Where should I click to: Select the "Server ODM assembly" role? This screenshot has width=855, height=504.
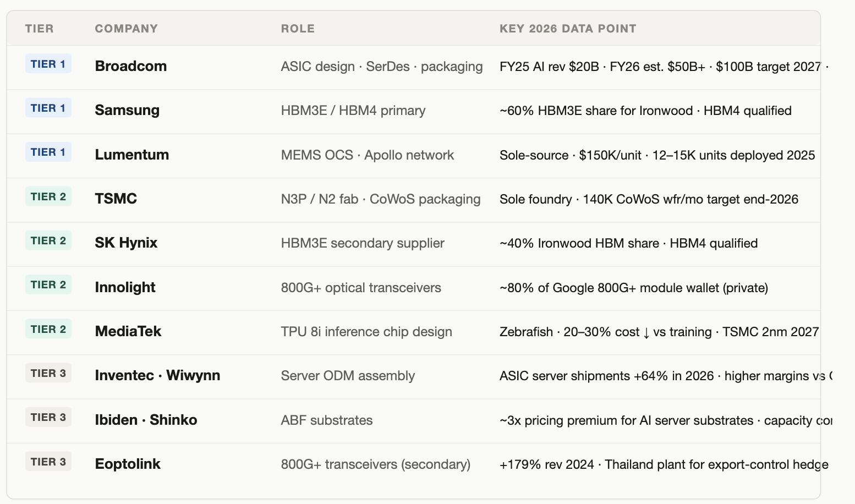(348, 376)
